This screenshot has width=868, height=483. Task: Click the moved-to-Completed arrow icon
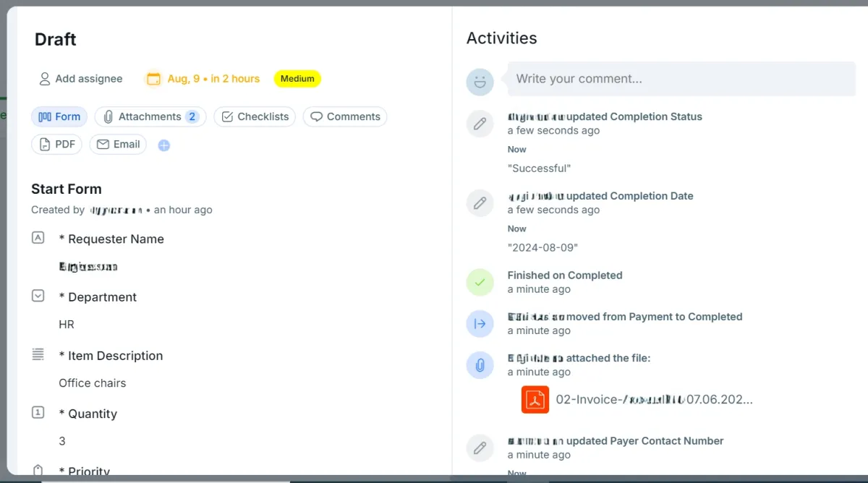480,324
